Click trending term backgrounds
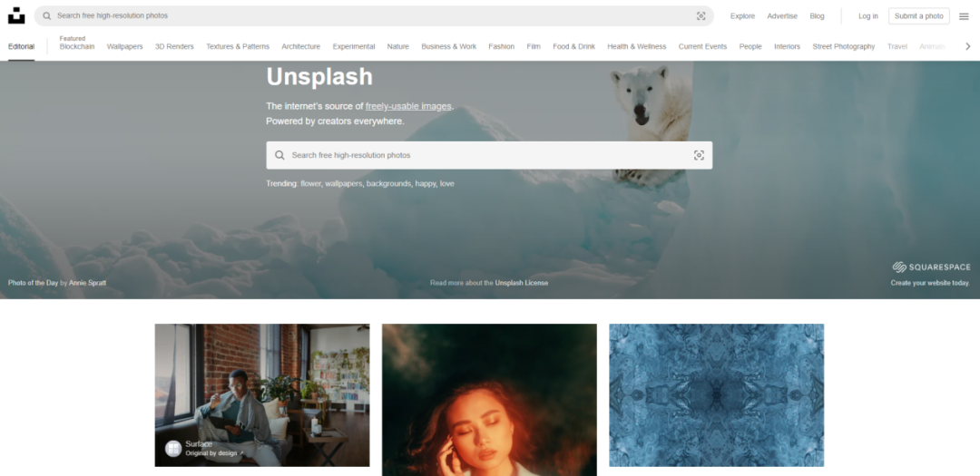 coord(388,184)
